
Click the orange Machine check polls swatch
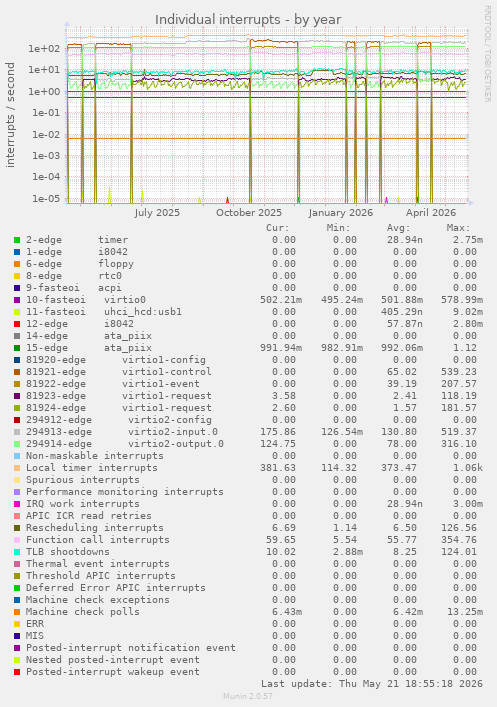tap(17, 612)
